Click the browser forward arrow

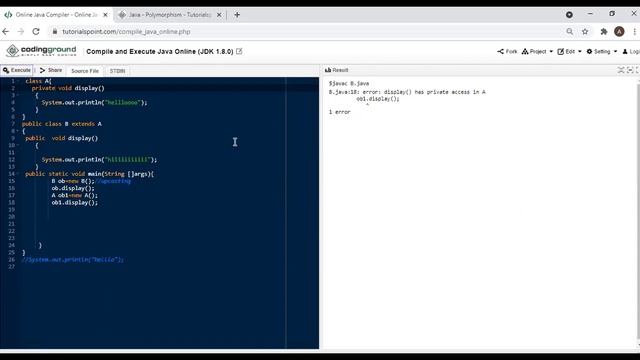[21, 31]
